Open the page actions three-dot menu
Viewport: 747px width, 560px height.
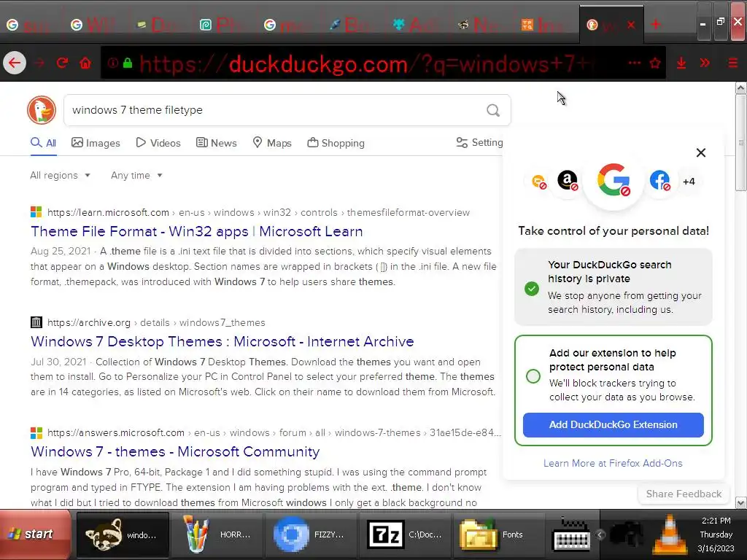click(635, 63)
